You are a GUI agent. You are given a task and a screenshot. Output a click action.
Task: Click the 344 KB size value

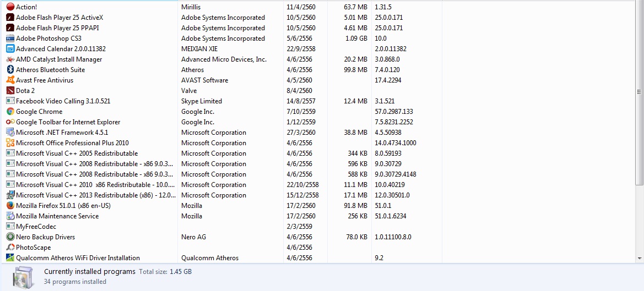[358, 153]
